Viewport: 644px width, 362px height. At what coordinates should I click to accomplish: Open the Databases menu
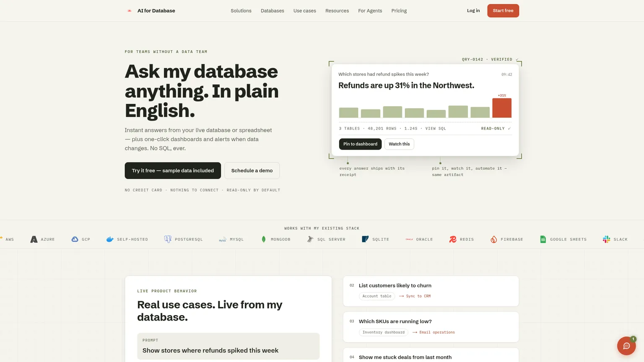click(273, 11)
